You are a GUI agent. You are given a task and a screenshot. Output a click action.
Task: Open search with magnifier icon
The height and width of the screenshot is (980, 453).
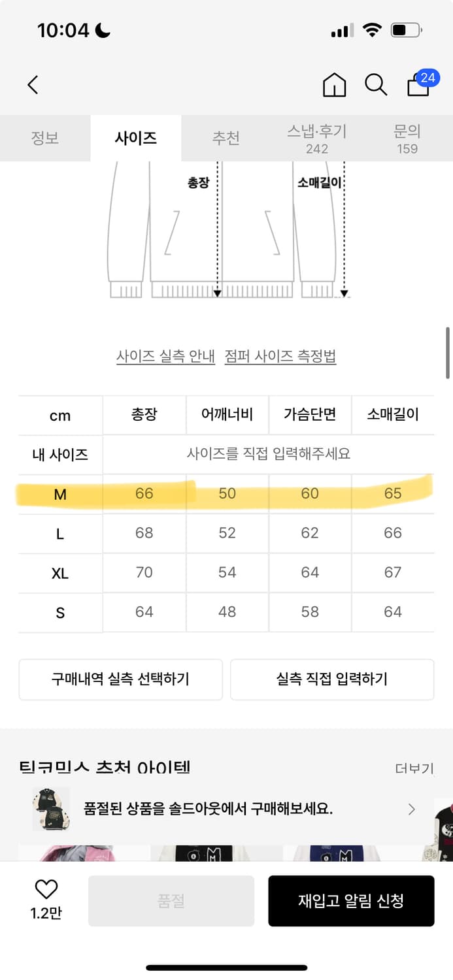tap(376, 85)
